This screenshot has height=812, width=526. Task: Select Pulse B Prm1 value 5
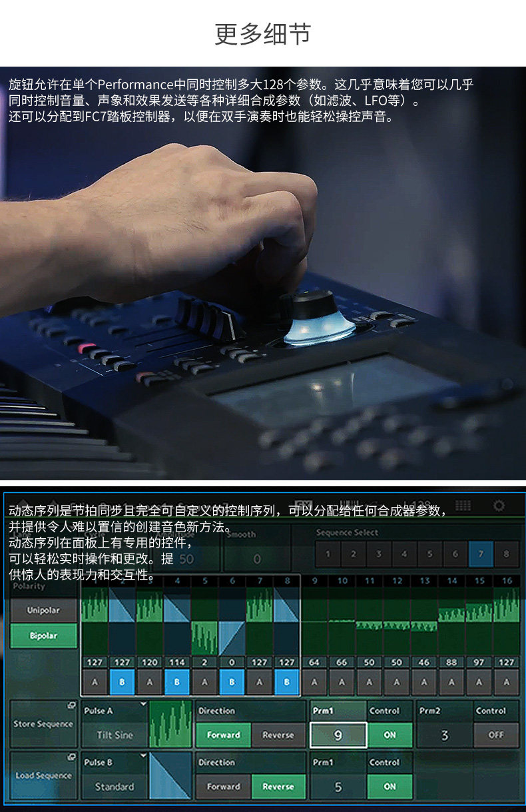pos(338,786)
